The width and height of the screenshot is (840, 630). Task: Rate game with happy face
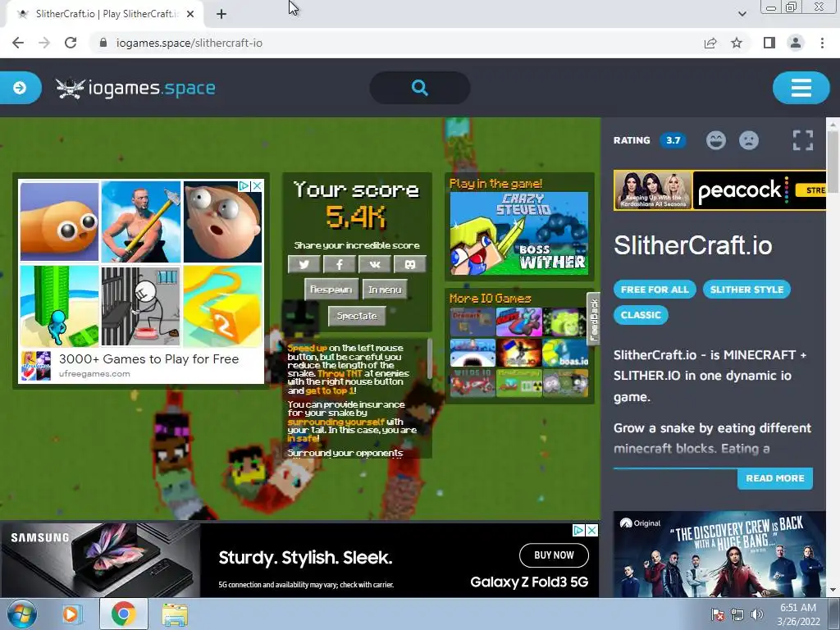(715, 140)
